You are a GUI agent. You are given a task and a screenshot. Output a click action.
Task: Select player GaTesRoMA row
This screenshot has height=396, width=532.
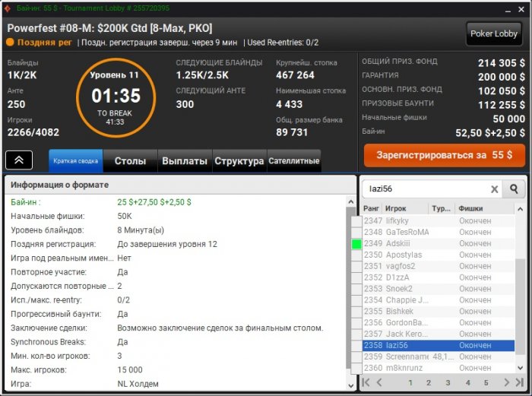pyautogui.click(x=439, y=232)
